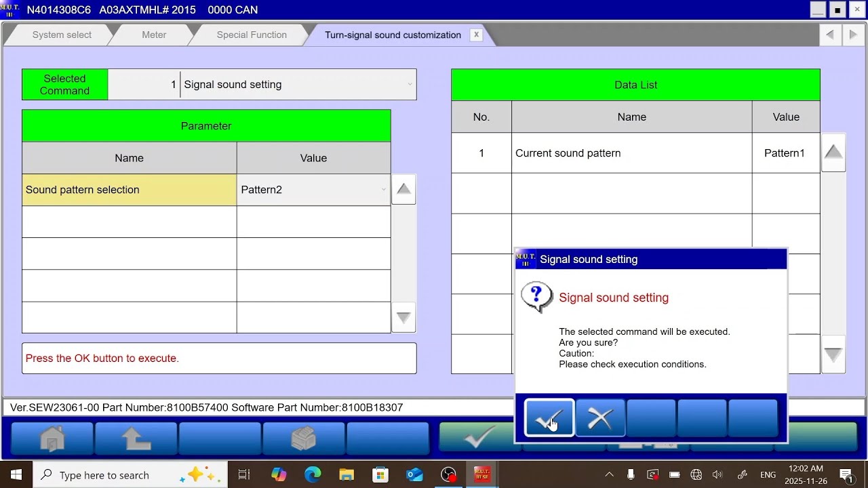Show next tabs with right arrow
This screenshot has width=868, height=488.
coord(853,35)
